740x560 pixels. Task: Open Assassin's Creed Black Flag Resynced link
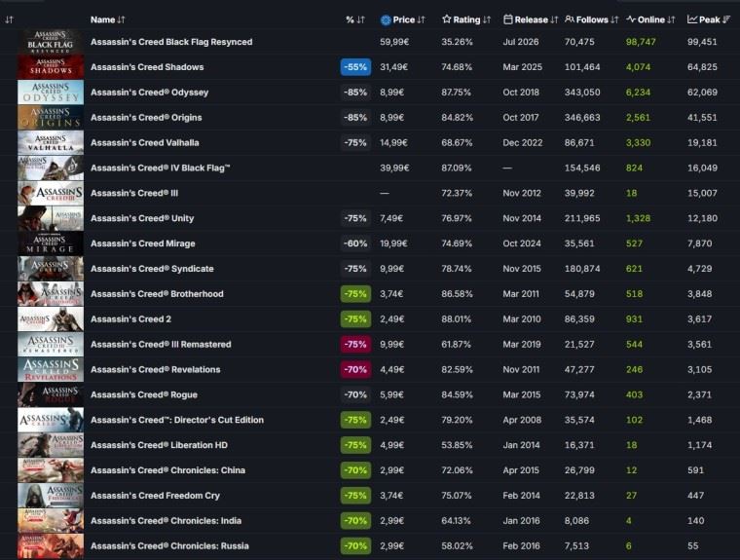[171, 42]
